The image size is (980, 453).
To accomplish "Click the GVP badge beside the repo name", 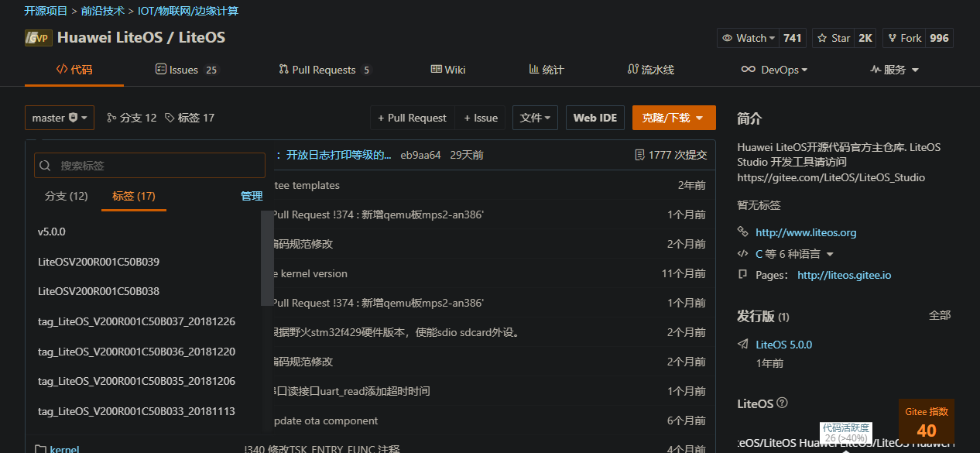I will click(38, 37).
